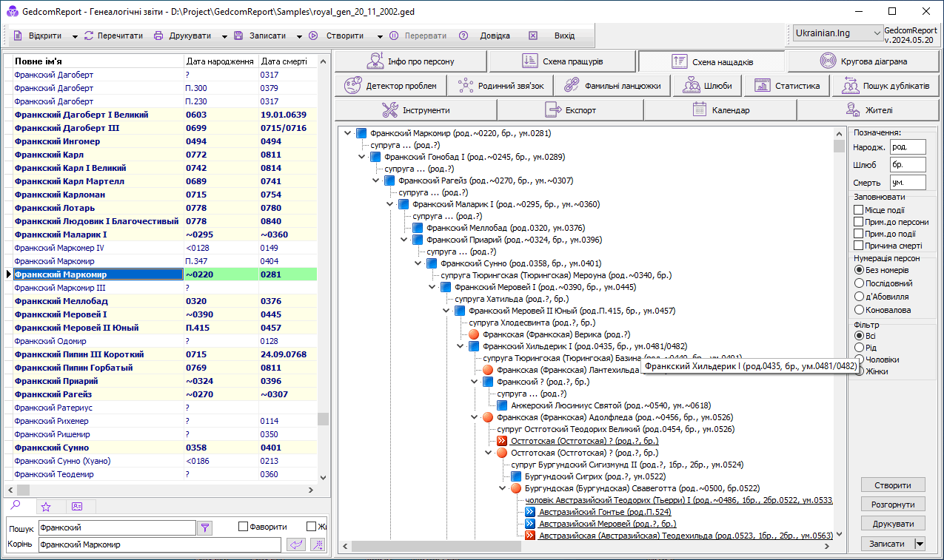Open the dropdown arrow beside bottom Записати
The image size is (944, 560).
[920, 544]
